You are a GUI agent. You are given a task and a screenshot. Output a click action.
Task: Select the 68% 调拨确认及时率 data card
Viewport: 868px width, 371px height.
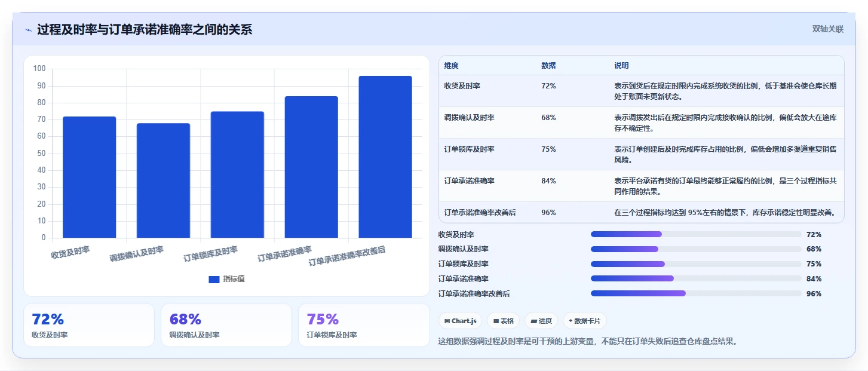[226, 325]
